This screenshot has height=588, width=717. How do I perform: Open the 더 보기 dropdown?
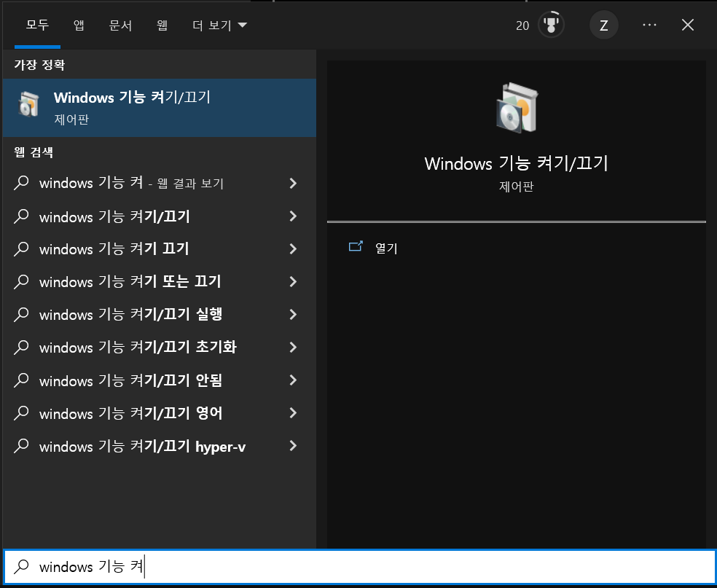pos(219,25)
